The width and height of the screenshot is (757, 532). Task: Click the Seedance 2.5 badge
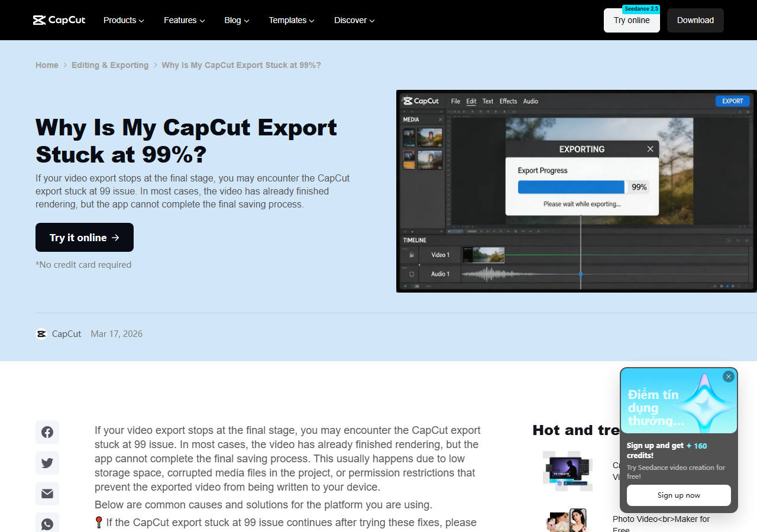641,9
